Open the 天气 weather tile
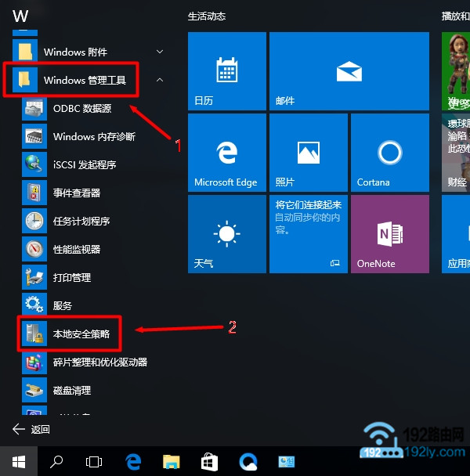 click(227, 234)
